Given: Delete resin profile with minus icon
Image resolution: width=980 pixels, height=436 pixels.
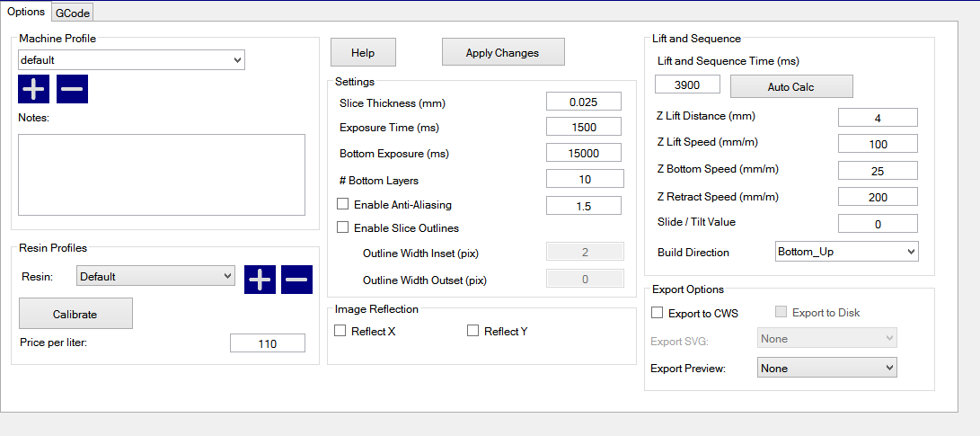Looking at the screenshot, I should pyautogui.click(x=297, y=280).
